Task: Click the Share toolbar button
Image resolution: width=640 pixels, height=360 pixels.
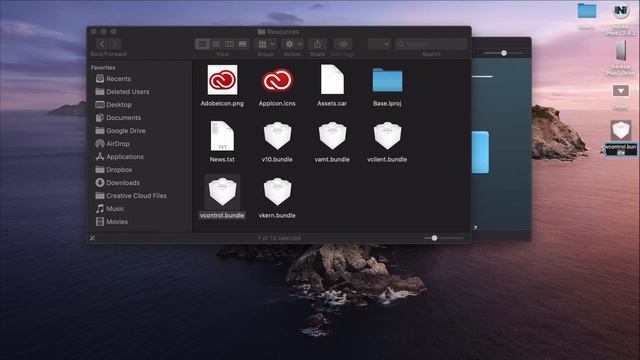Action: point(317,44)
